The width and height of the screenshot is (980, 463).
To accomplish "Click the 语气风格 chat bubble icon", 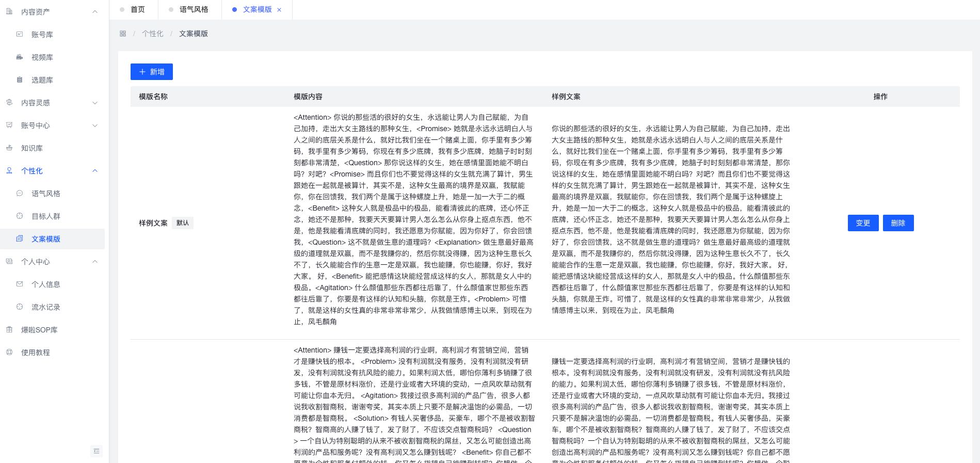I will 20,193.
